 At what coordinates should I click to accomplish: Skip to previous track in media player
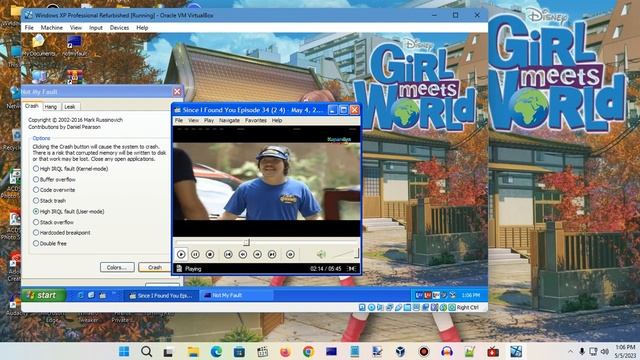point(228,254)
